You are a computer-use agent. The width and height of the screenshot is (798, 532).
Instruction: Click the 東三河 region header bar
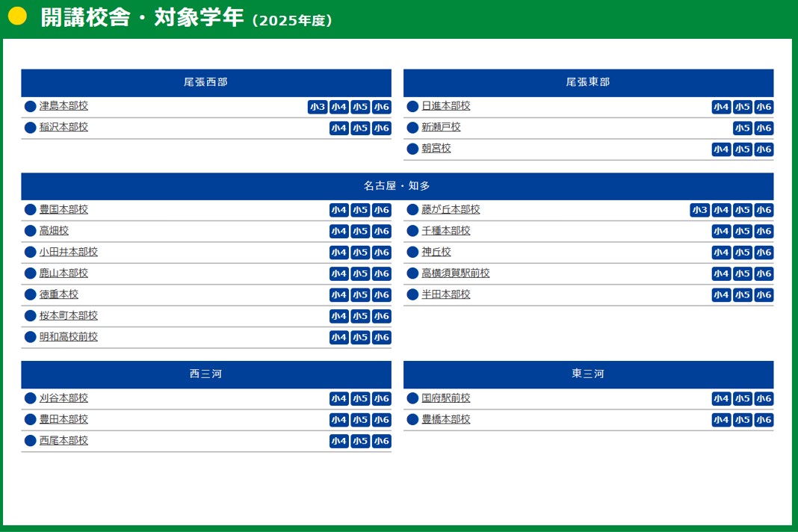coord(588,374)
